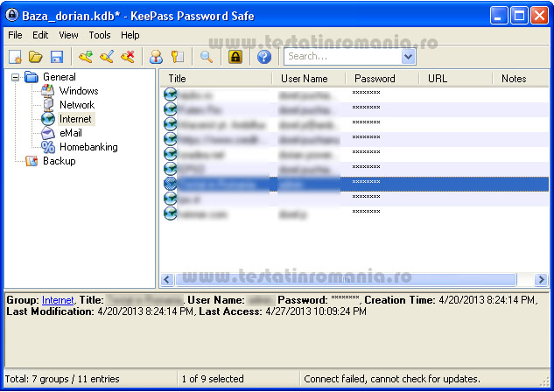This screenshot has width=554, height=392.
Task: Select the eMail group label
Action: [71, 133]
